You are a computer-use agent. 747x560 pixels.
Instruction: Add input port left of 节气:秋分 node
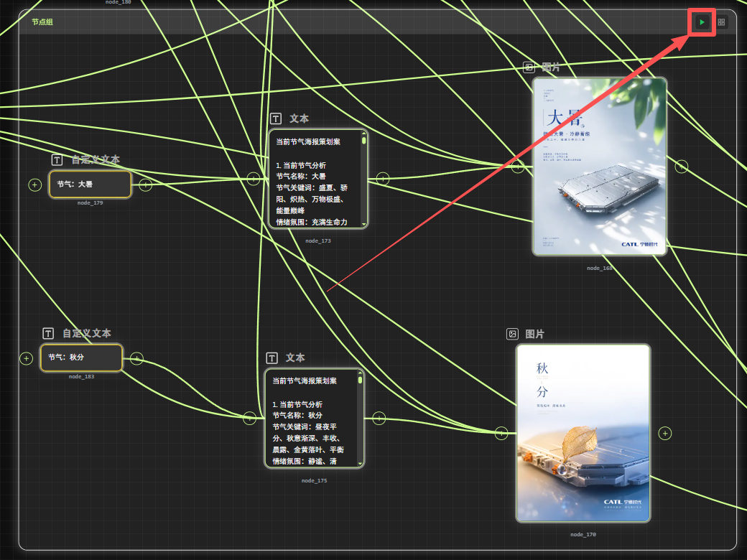26,358
